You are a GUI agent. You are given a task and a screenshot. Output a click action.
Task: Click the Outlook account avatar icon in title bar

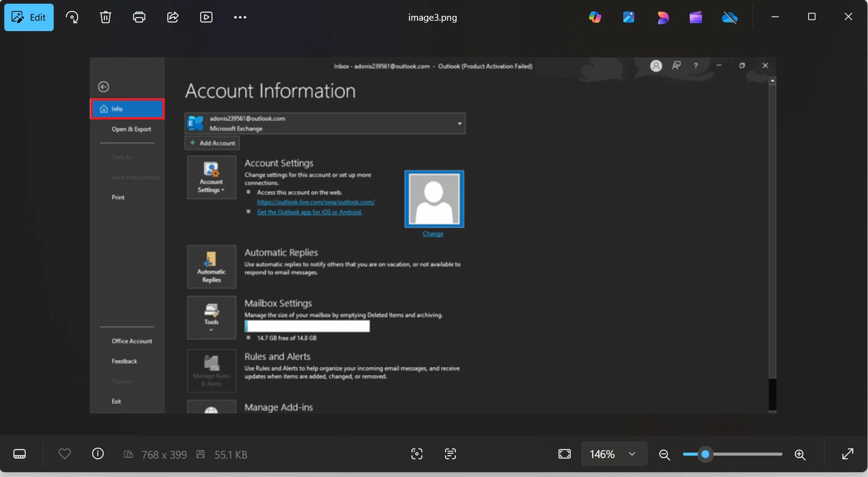tap(656, 66)
